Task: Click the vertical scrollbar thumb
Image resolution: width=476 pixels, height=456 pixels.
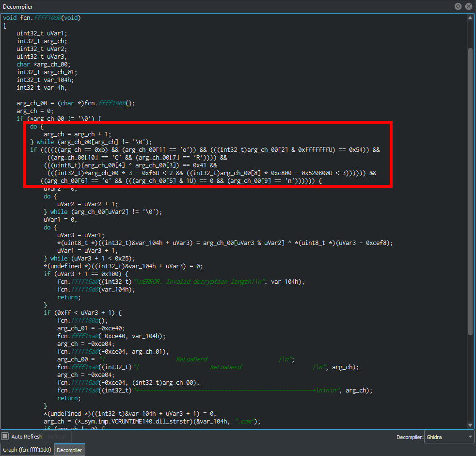Action: tap(470, 192)
